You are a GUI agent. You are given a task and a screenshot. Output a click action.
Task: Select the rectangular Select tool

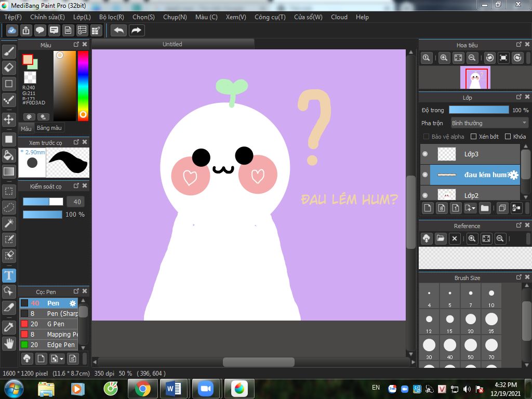[x=9, y=192]
